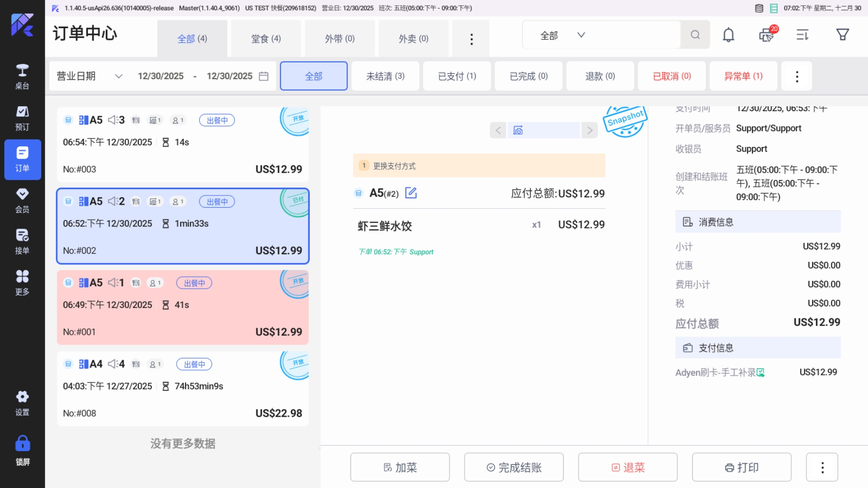868x488 pixels.
Task: Click the 完成结账 button
Action: [x=514, y=467]
